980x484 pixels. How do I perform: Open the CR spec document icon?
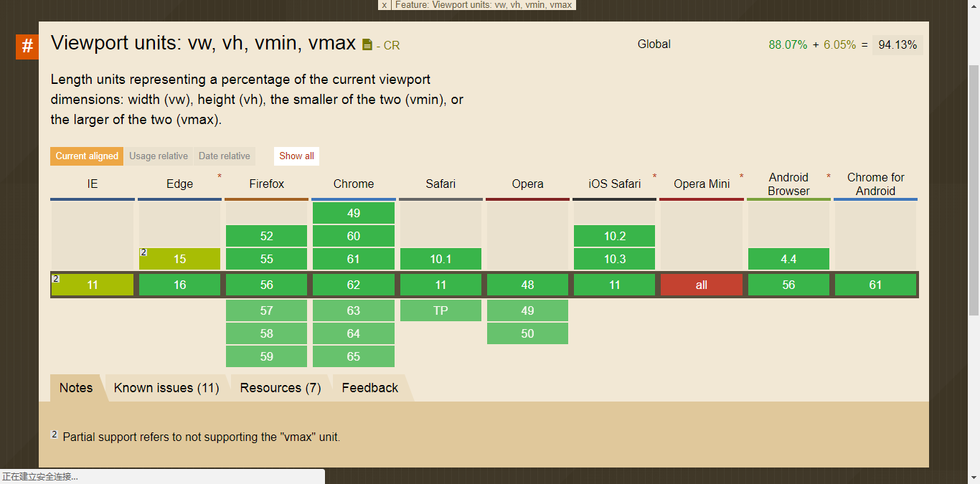coord(367,45)
